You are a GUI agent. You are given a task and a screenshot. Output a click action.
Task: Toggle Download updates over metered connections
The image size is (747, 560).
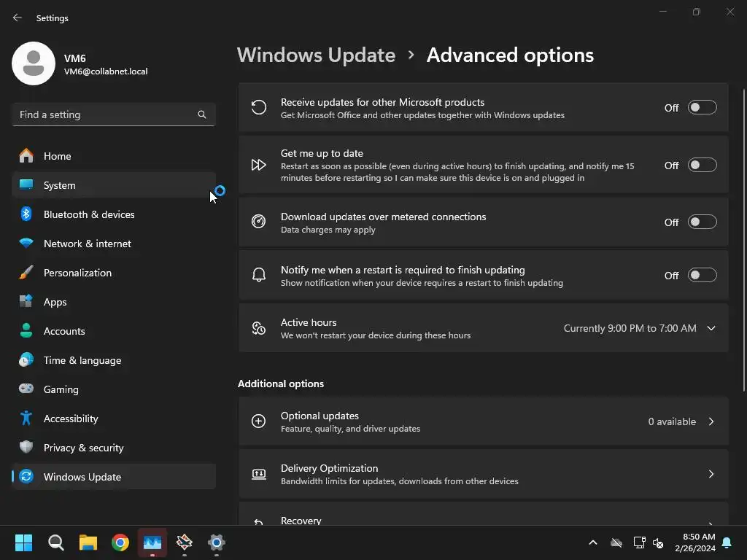point(703,222)
